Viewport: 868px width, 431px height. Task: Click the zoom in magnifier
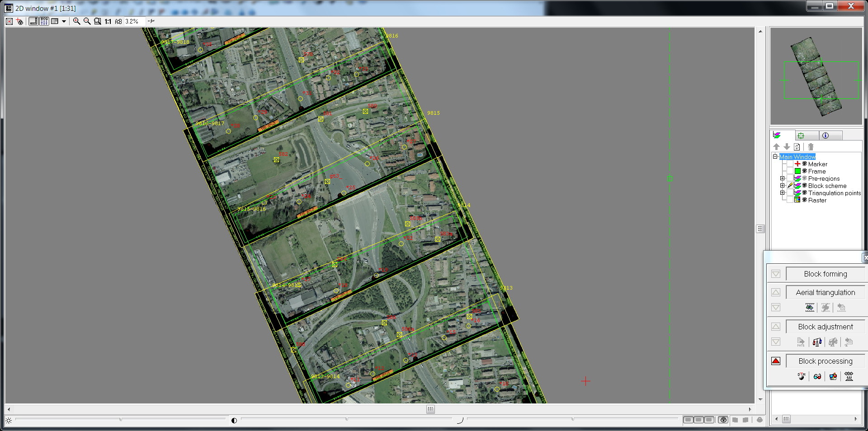point(76,21)
